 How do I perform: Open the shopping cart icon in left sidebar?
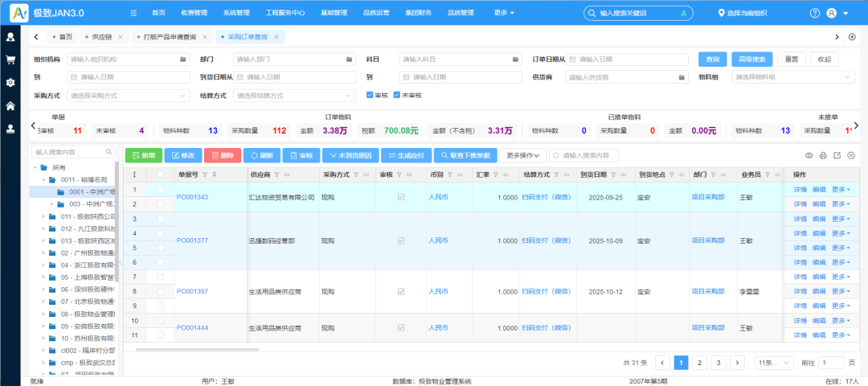(10, 60)
